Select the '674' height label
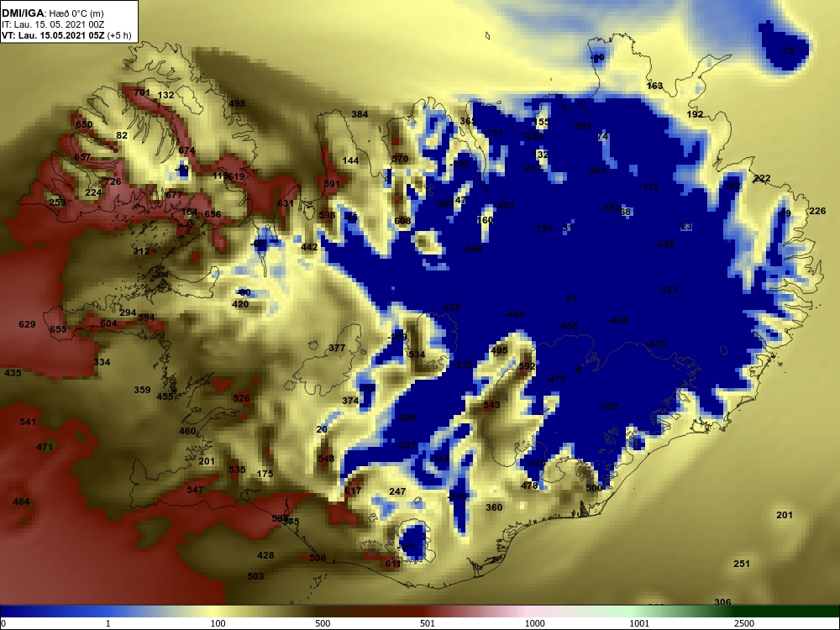840x630 pixels. [x=186, y=150]
